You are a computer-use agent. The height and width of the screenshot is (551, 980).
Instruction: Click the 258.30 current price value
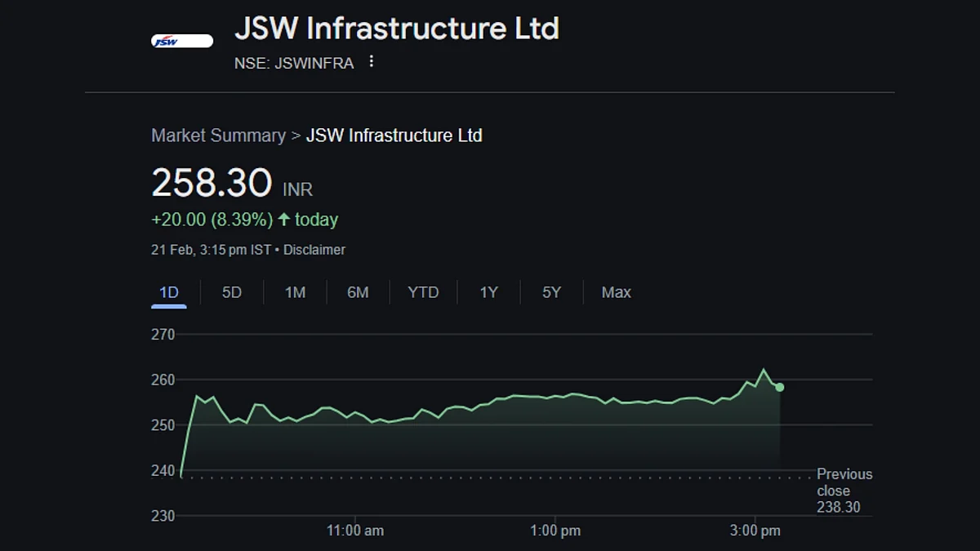click(x=212, y=183)
